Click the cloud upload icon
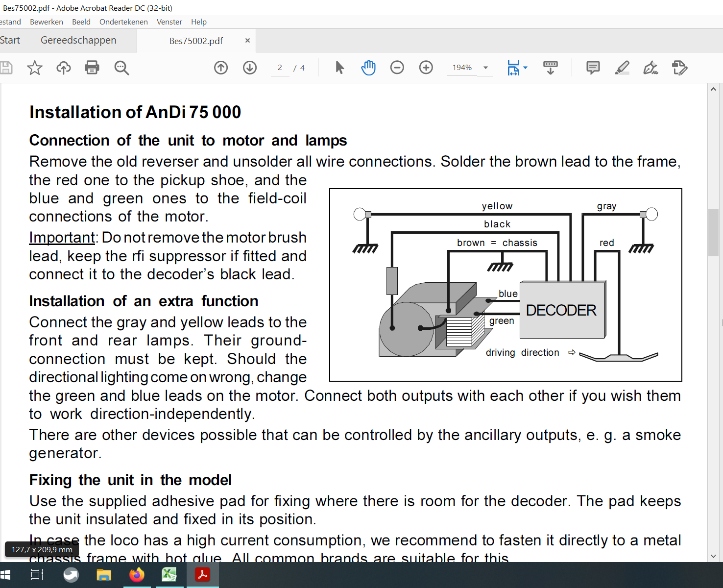 point(64,68)
